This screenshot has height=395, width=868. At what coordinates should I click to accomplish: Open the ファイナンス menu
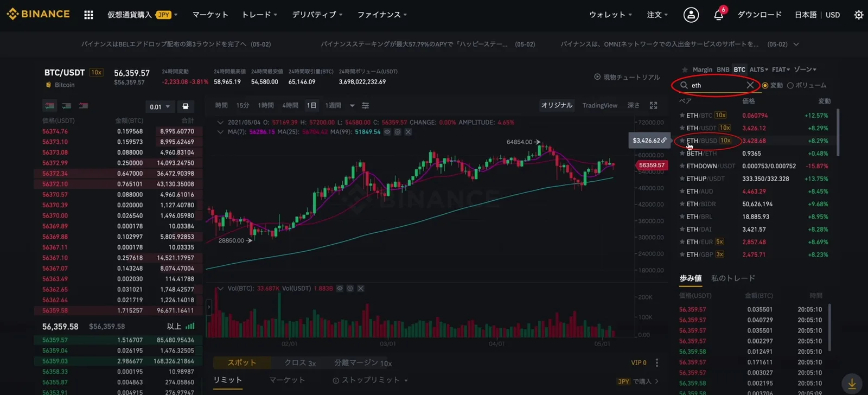point(382,15)
